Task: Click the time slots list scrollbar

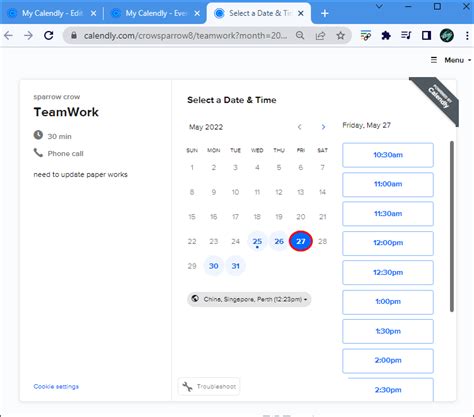Action: point(452,226)
